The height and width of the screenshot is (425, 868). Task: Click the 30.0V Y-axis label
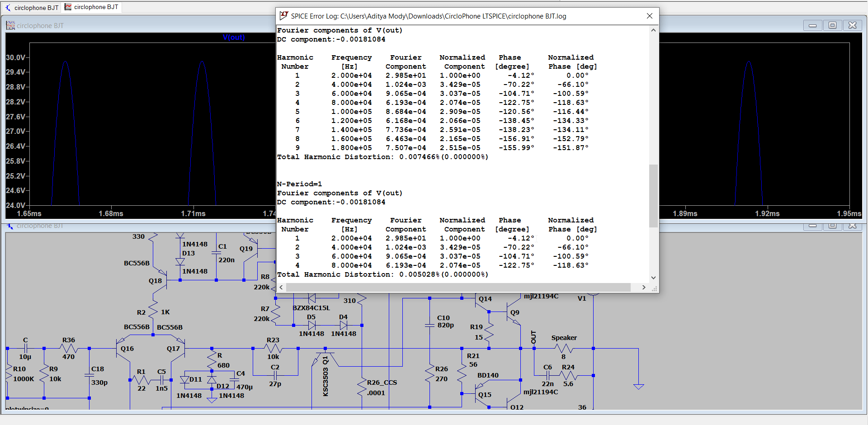point(16,57)
